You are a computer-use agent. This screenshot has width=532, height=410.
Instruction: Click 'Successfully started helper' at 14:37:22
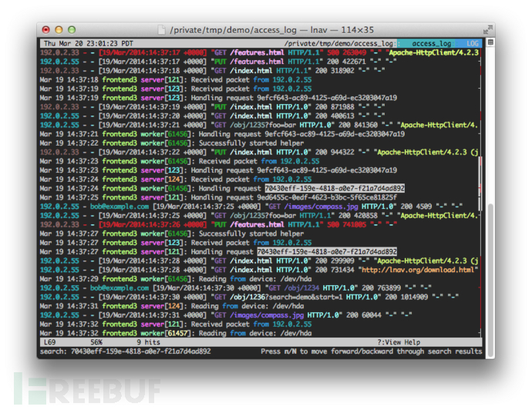point(251,143)
